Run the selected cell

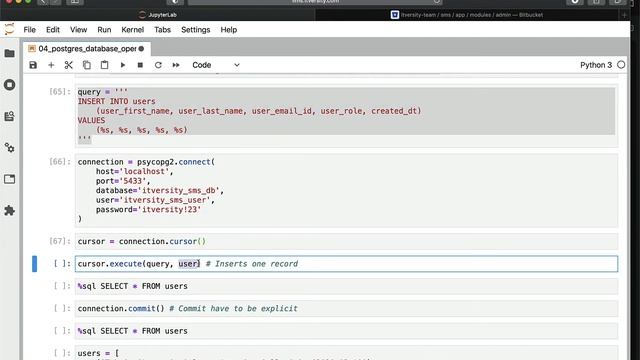(122, 65)
